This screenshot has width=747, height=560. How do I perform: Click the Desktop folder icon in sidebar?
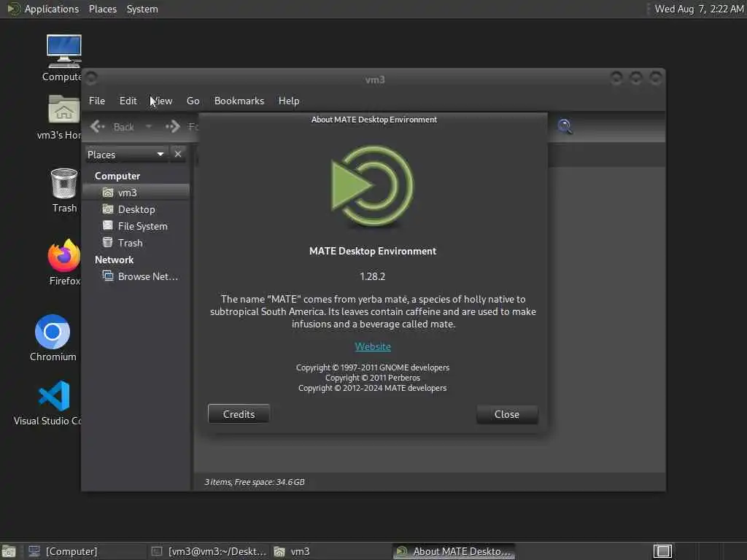[x=108, y=209]
